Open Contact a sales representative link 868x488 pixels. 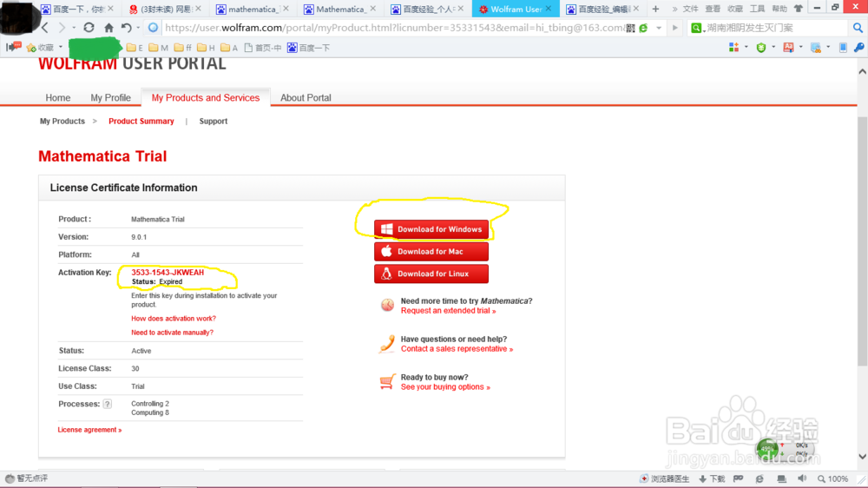[457, 349]
